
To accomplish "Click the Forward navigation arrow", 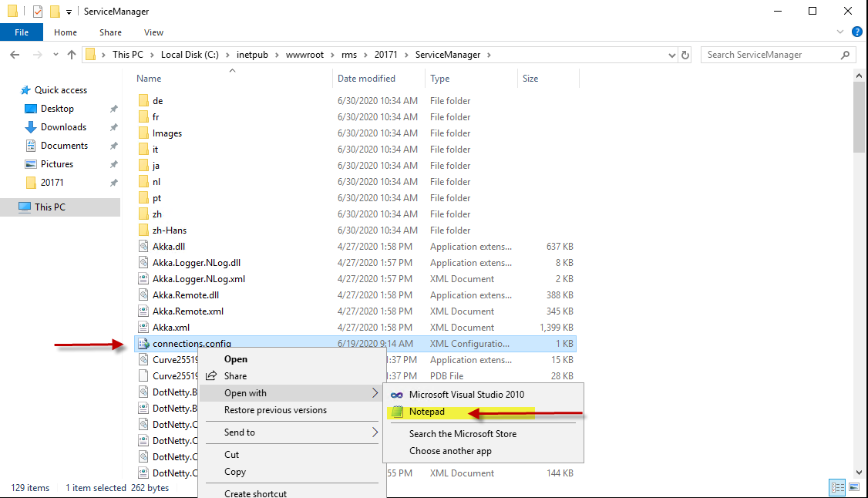I will pos(38,55).
